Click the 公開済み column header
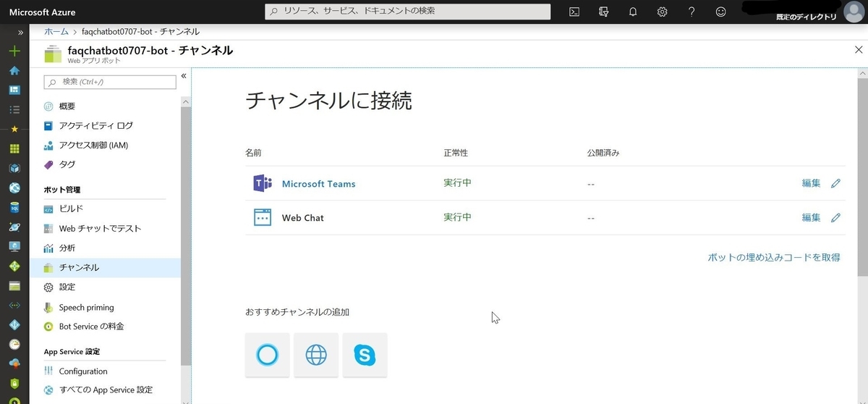This screenshot has height=404, width=868. pos(603,153)
